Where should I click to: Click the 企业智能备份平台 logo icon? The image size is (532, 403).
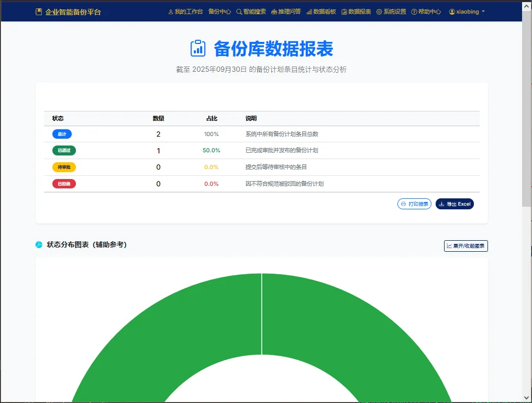coord(39,12)
